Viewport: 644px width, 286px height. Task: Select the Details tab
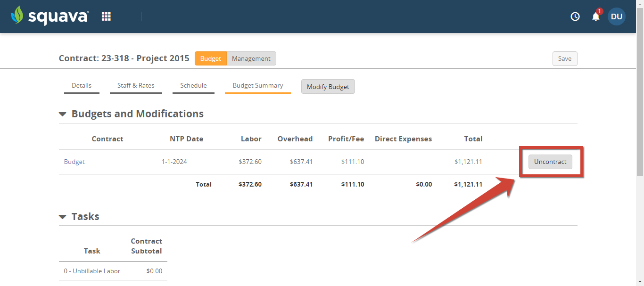pyautogui.click(x=82, y=85)
